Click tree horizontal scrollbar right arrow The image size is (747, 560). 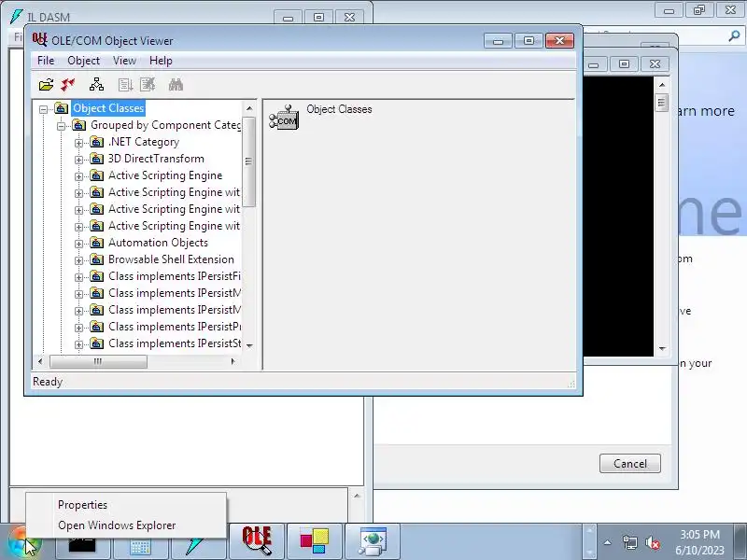(x=233, y=361)
